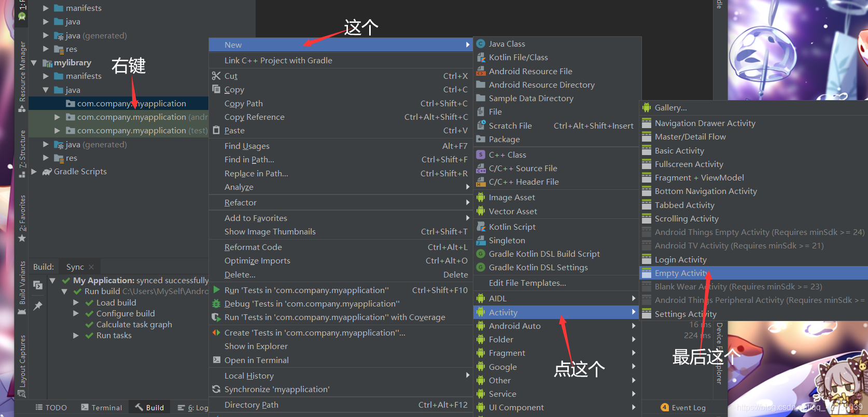868x417 pixels.
Task: Click the mylibrary module folder icon
Action: coord(47,63)
